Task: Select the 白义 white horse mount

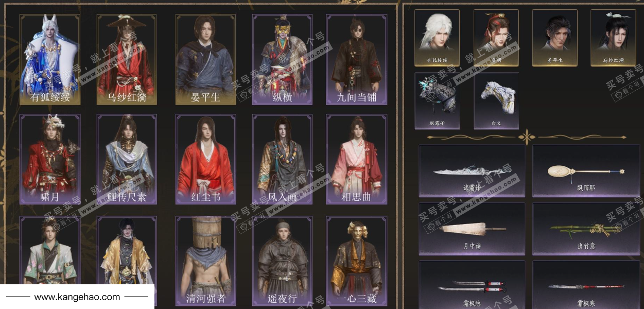Action: click(x=496, y=101)
